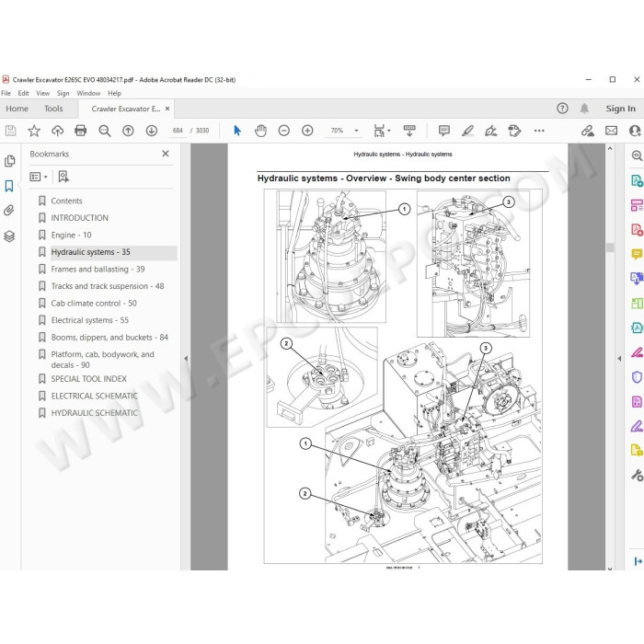Image resolution: width=644 pixels, height=644 pixels.
Task: Open the Edit menu
Action: click(x=23, y=93)
